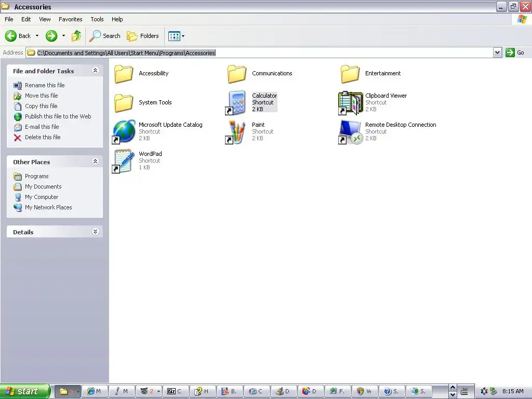The height and width of the screenshot is (399, 532).
Task: Open the Views dropdown arrow
Action: (183, 36)
